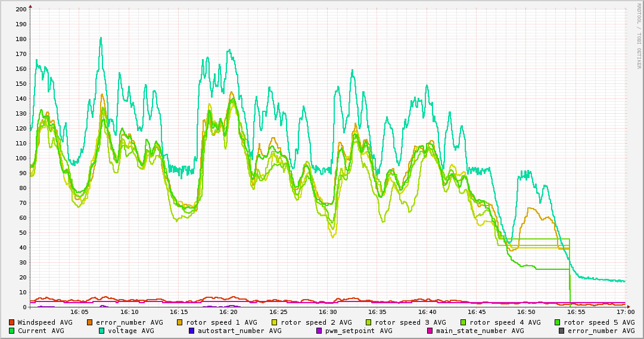Click the rotor speed 5 AVG color swatch
Viewport: 644px width, 339px height.
coord(558,322)
